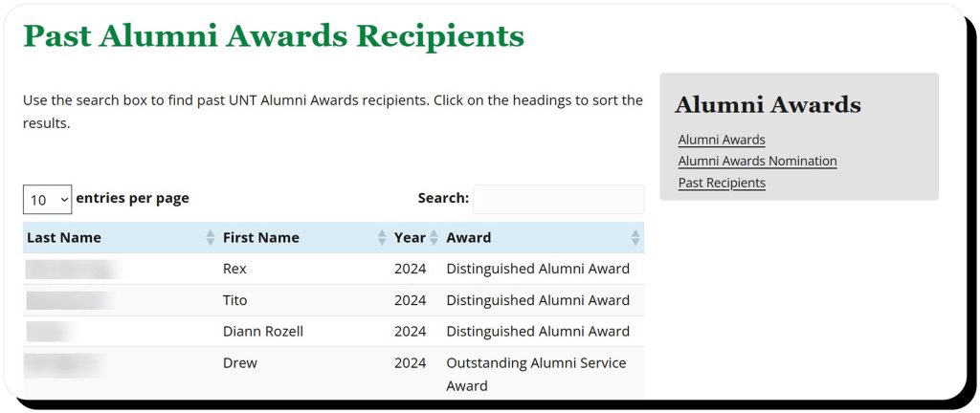This screenshot has width=980, height=413.
Task: Click the Year column sort arrows
Action: point(434,238)
